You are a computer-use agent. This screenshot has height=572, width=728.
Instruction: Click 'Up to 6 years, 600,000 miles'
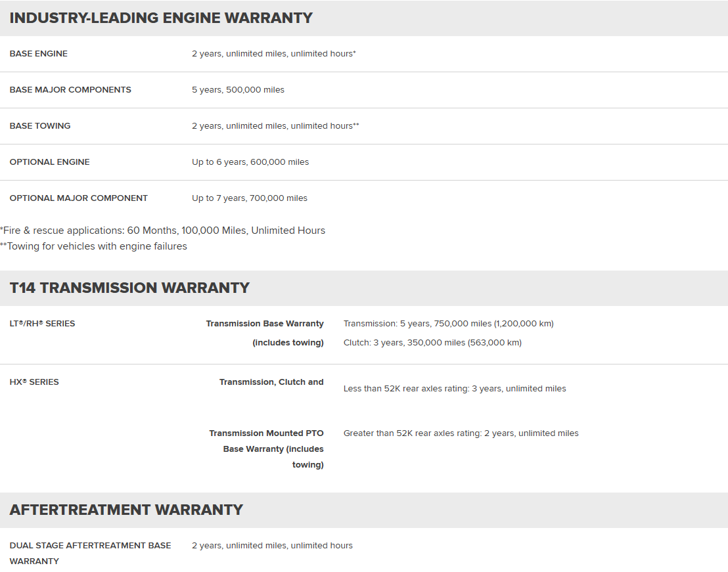click(250, 162)
